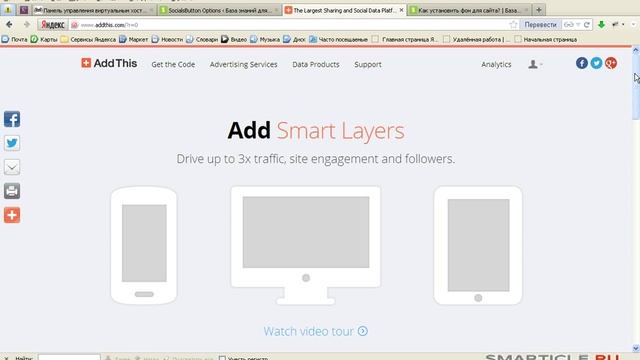This screenshot has height=360, width=640.
Task: Close the find bar with X
Action: coord(6,358)
